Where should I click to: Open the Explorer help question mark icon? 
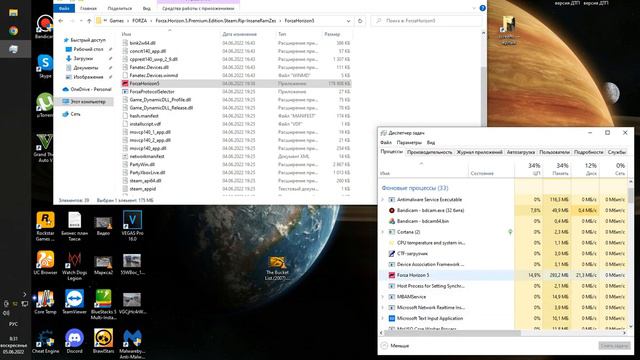[x=482, y=8]
